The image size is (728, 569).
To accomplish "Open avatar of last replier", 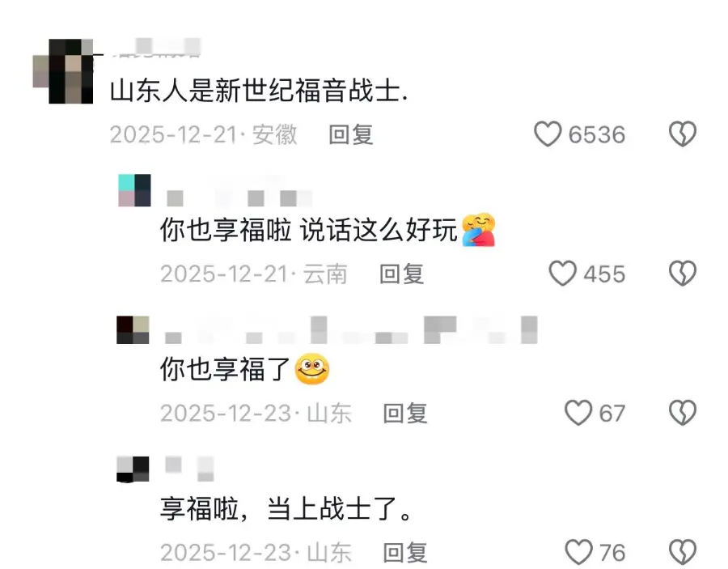I will (133, 469).
